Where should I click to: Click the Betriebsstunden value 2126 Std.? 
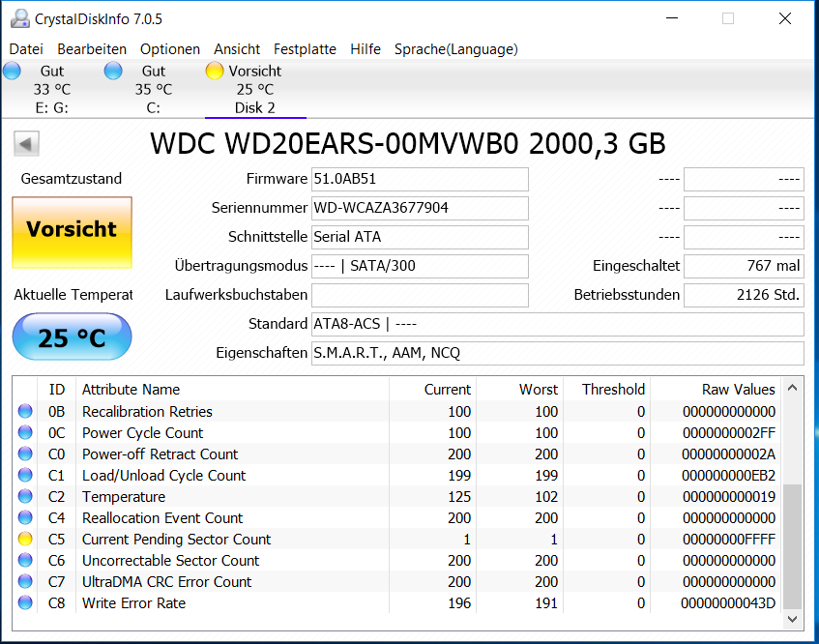744,295
